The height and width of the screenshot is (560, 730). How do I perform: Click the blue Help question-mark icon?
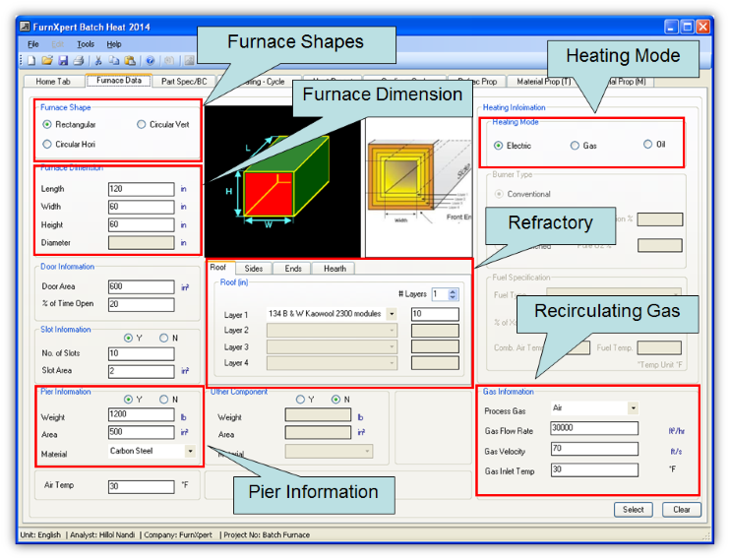coord(150,61)
